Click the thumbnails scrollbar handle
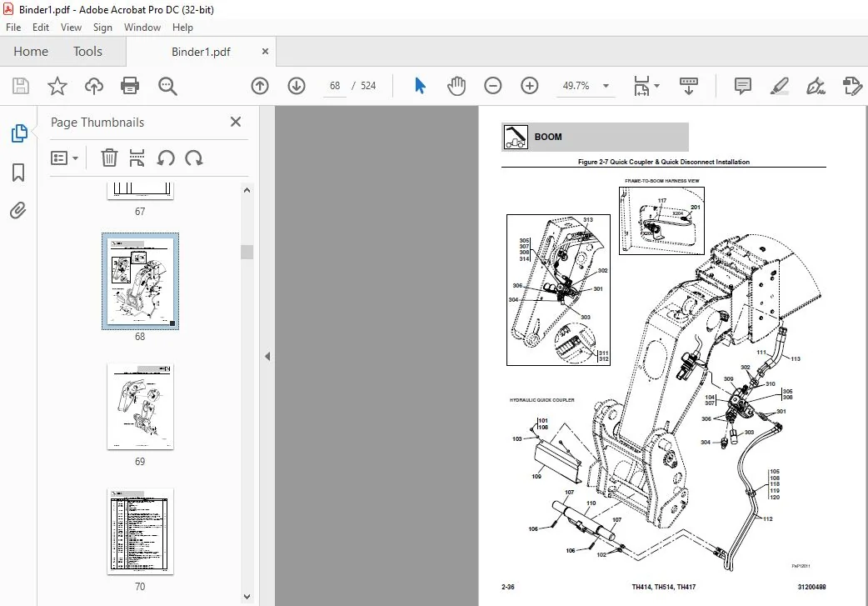The height and width of the screenshot is (606, 868). tap(247, 252)
